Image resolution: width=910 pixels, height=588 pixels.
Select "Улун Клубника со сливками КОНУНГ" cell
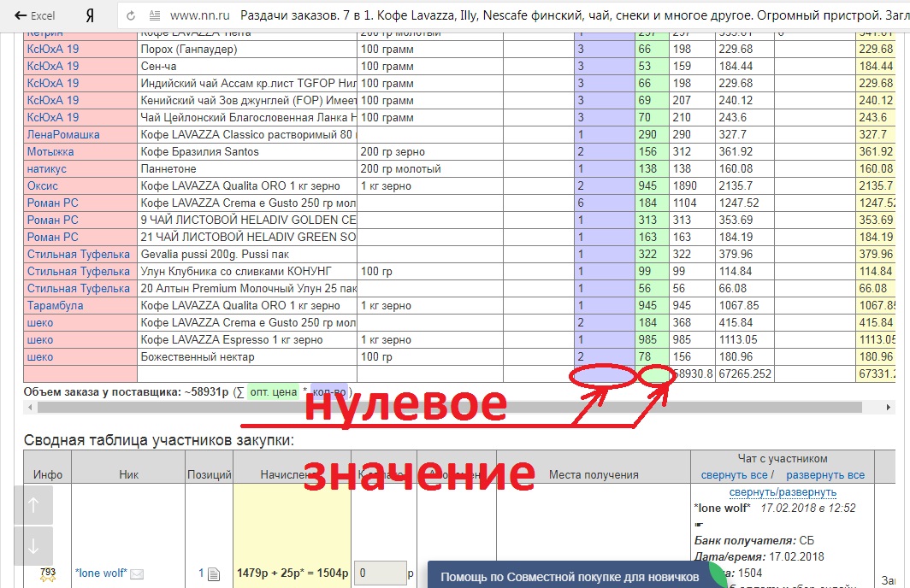pyautogui.click(x=247, y=272)
